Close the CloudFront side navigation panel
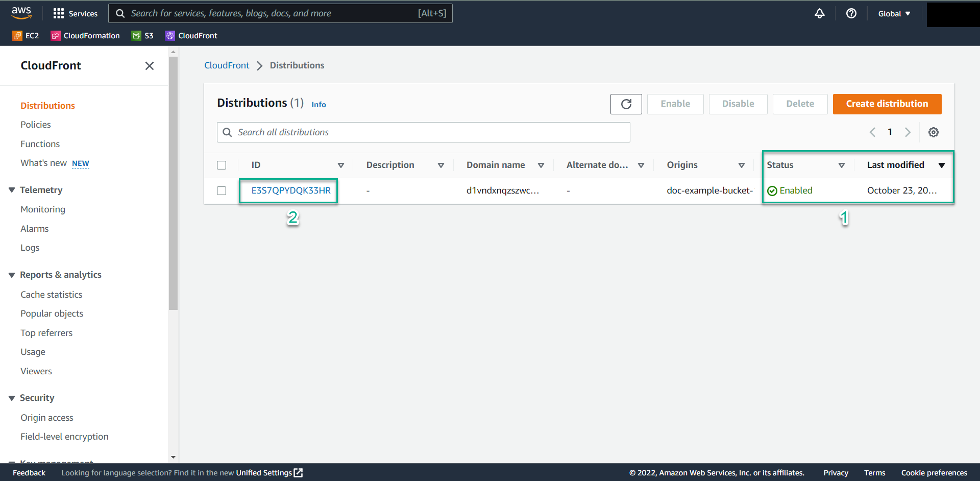Screen dimensions: 980x481 (x=149, y=66)
